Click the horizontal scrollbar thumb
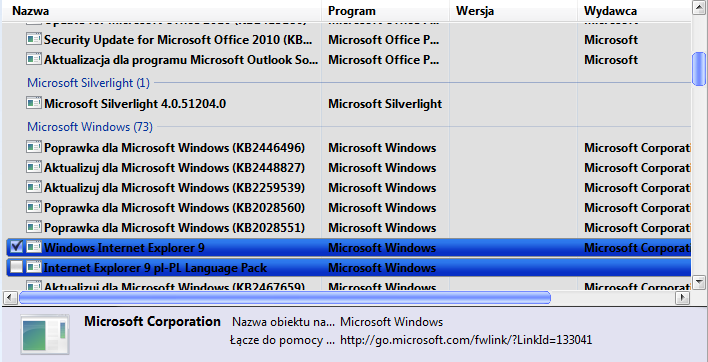The image size is (708, 362). pyautogui.click(x=285, y=297)
